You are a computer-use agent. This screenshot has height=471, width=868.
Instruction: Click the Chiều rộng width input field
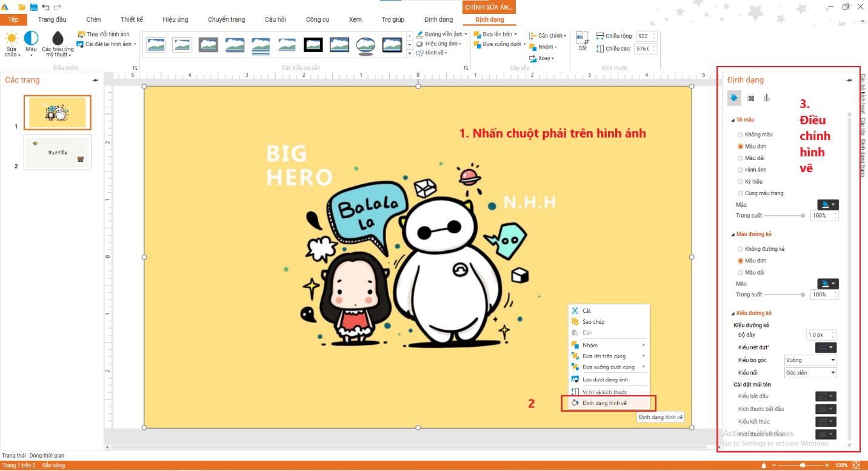tap(646, 36)
